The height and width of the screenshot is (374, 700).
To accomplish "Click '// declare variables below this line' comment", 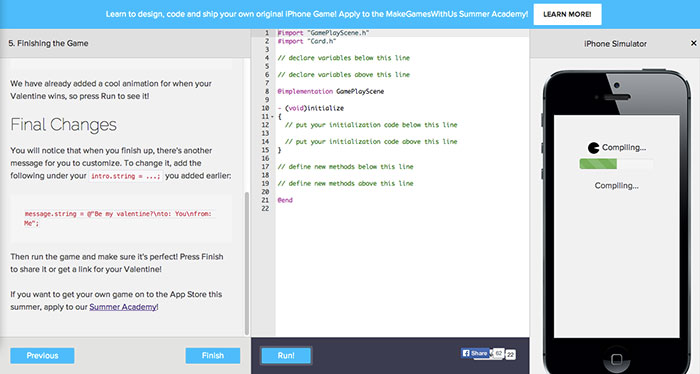I will [x=344, y=58].
